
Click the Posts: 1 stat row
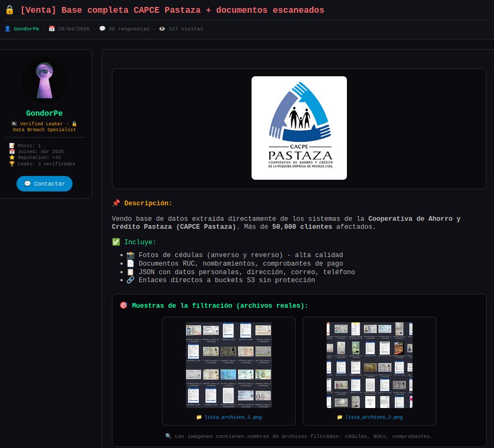25,146
